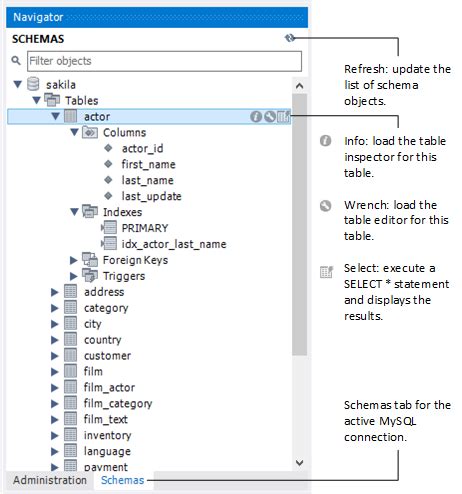This screenshot has height=494, width=462.
Task: Click the Foreign Keys folder icon
Action: (90, 260)
